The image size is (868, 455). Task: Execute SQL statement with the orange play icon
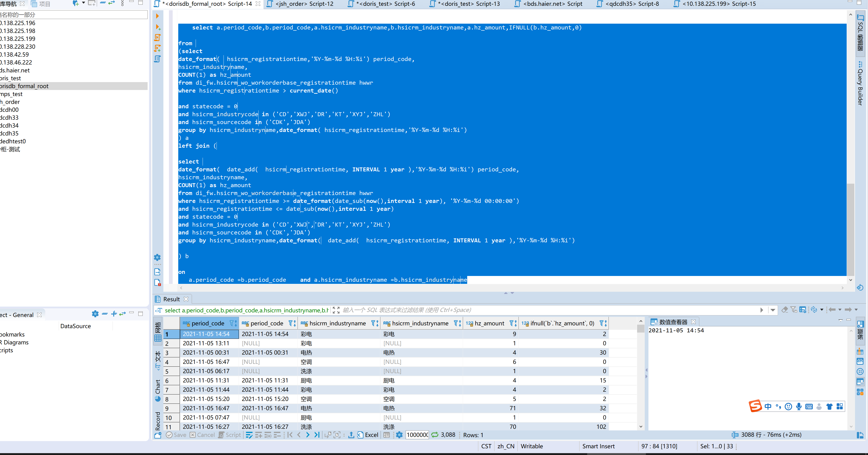point(157,16)
